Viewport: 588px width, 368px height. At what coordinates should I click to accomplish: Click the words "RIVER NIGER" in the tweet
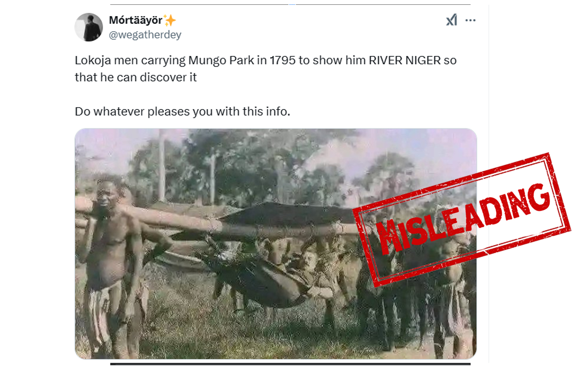(405, 60)
